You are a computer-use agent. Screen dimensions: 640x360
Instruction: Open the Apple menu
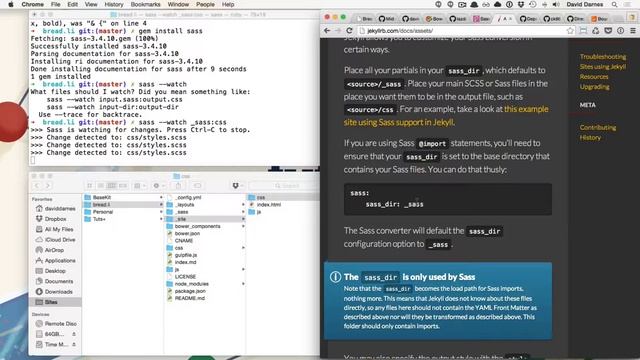(x=11, y=4)
